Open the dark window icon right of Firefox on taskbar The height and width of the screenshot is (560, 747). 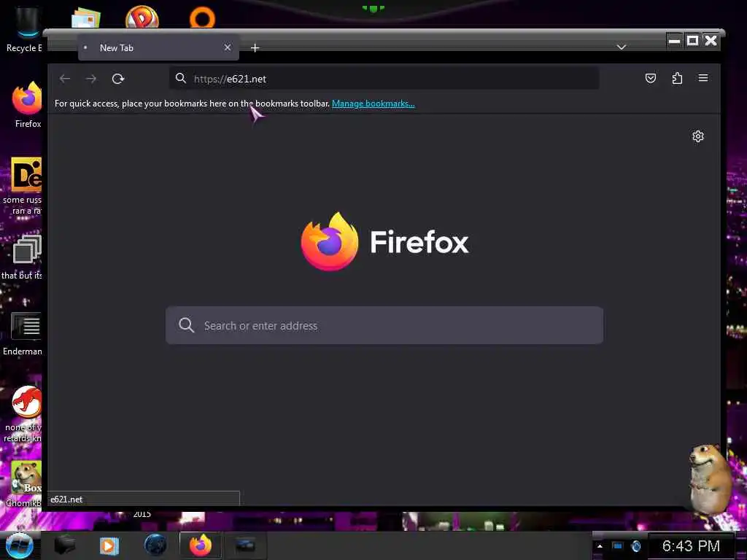coord(245,545)
